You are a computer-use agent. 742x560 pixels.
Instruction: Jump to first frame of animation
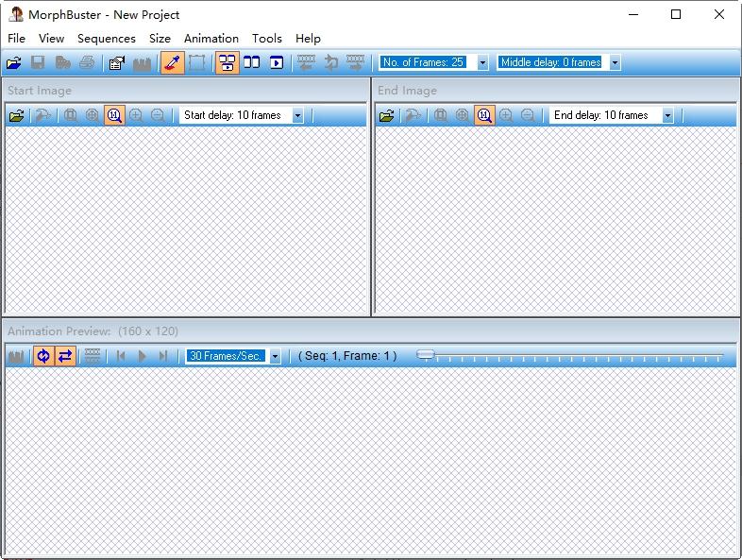point(120,356)
